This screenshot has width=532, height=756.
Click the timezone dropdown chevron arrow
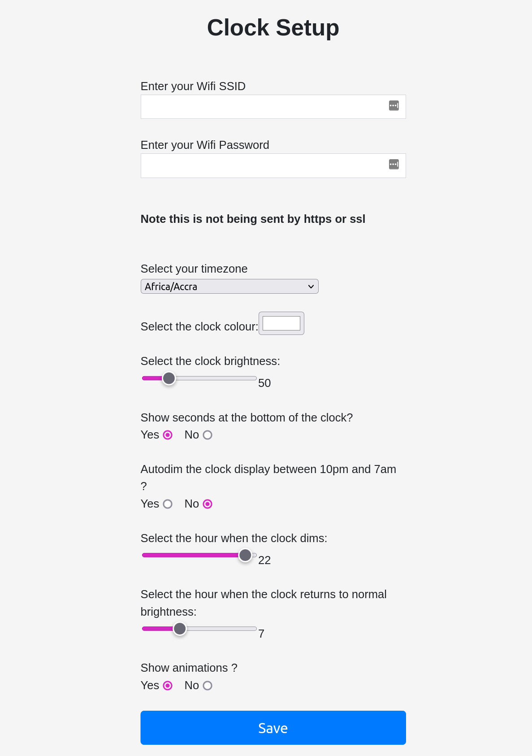pyautogui.click(x=311, y=287)
